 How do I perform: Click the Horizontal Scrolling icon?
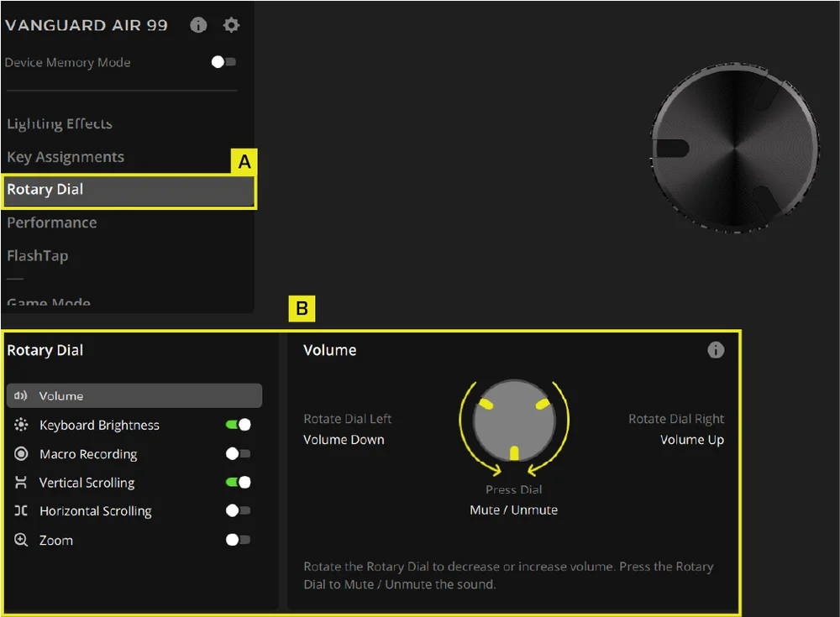pyautogui.click(x=21, y=511)
